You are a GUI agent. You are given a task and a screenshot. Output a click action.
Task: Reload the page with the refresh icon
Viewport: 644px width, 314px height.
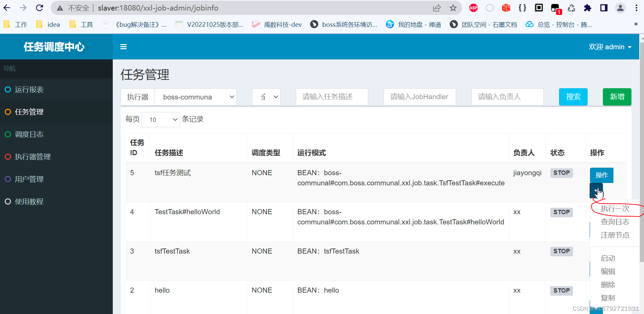(x=39, y=8)
